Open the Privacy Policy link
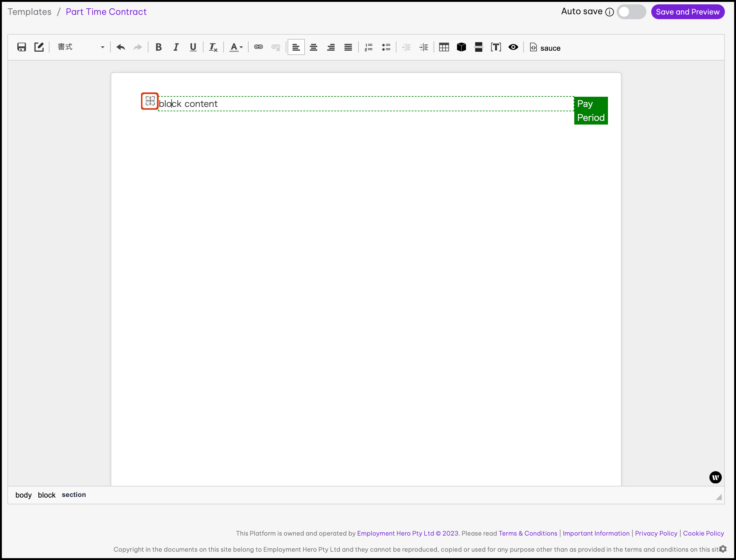Image resolution: width=736 pixels, height=560 pixels. pyautogui.click(x=656, y=533)
